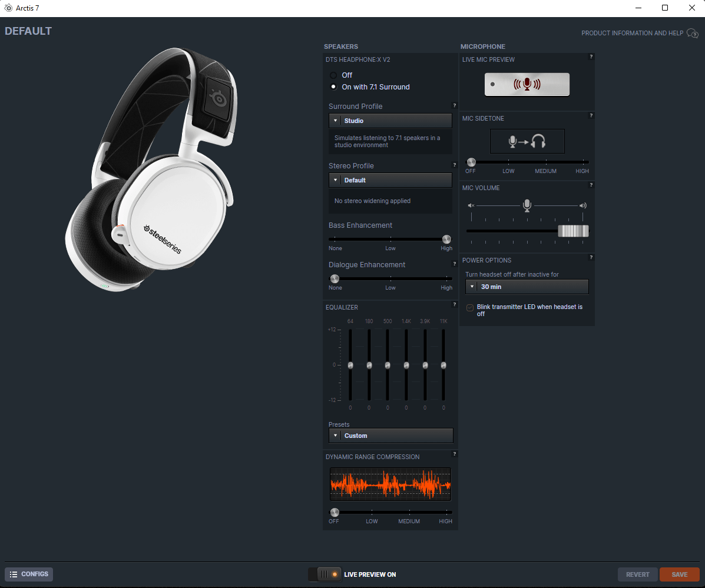Open the Configs list
This screenshot has width=705, height=588.
(29, 574)
